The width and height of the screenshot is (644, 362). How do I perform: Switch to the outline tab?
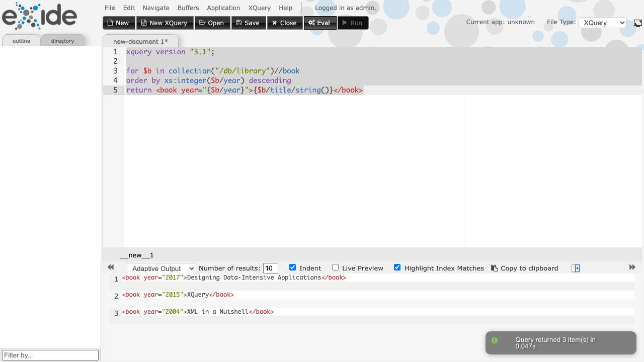click(22, 41)
